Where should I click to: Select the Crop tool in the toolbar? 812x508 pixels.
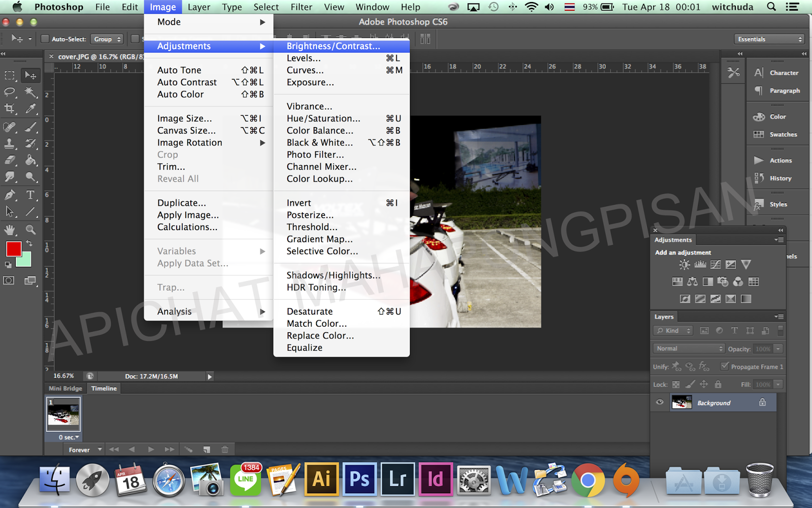click(x=9, y=107)
